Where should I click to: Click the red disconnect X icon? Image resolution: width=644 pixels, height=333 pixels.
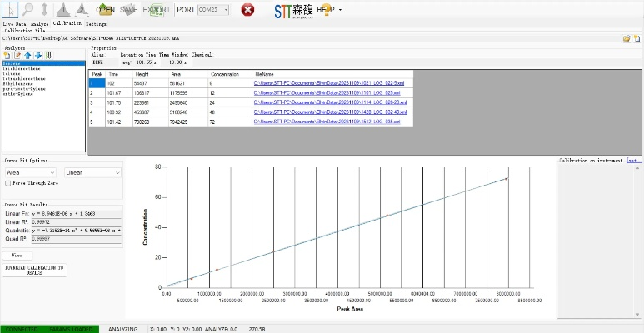pyautogui.click(x=247, y=10)
